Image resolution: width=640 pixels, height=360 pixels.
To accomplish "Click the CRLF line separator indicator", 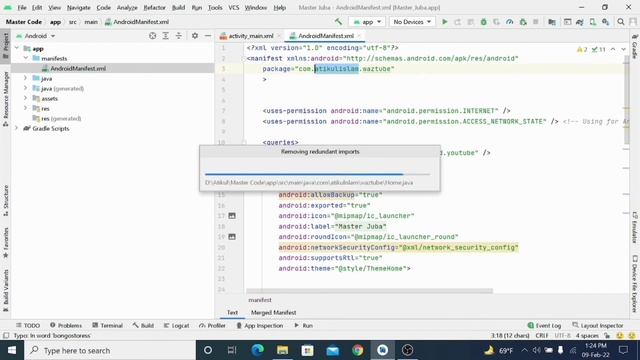I will 542,336.
